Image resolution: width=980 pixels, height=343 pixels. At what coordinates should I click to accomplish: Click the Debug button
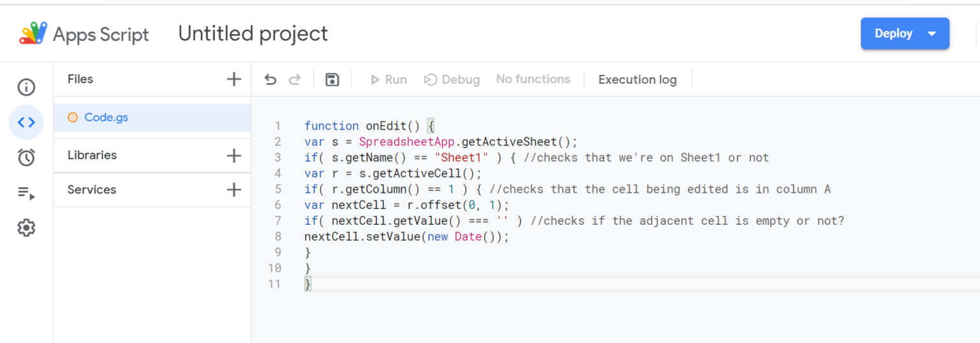pos(452,79)
